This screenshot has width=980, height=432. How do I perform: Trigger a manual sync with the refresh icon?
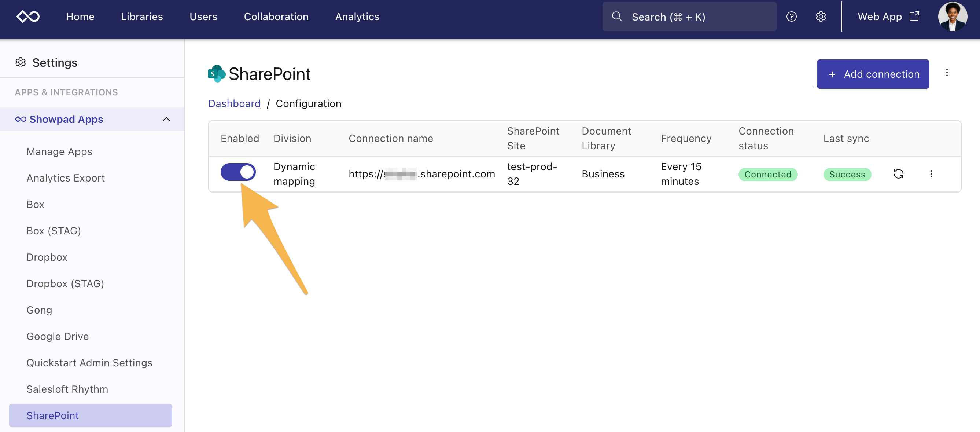(899, 174)
